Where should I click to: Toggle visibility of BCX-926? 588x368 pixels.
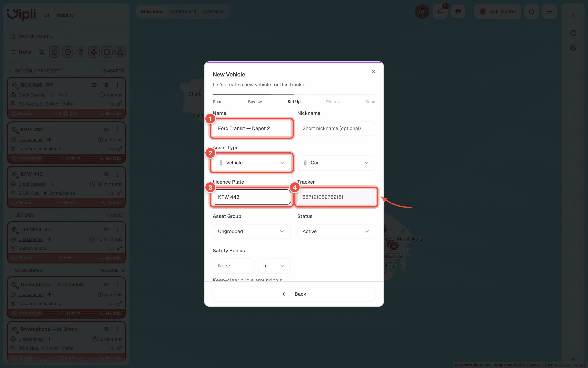[106, 85]
